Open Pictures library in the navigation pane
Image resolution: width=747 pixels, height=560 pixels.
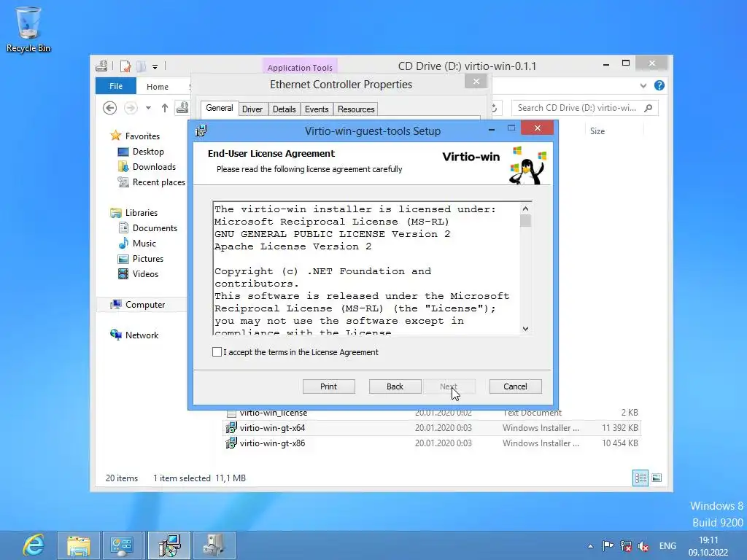(x=148, y=259)
